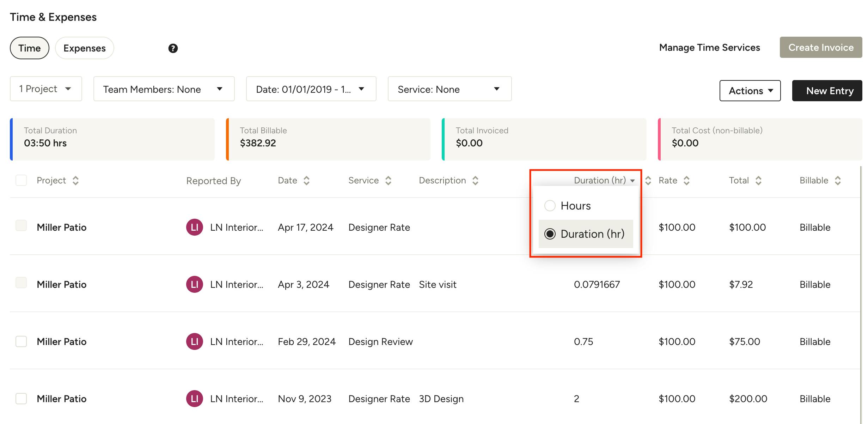
Task: Open the Date range filter dropdown
Action: click(311, 89)
